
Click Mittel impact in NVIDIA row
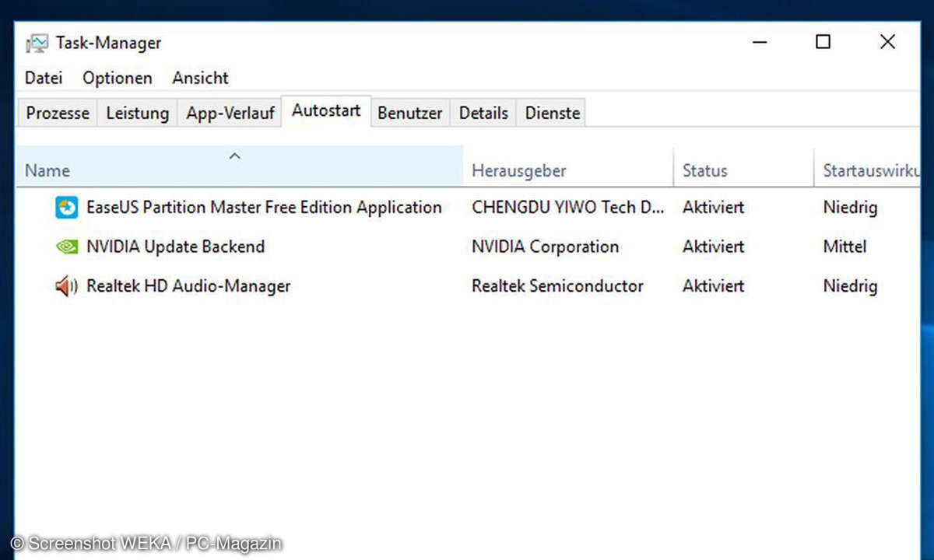[x=845, y=247]
